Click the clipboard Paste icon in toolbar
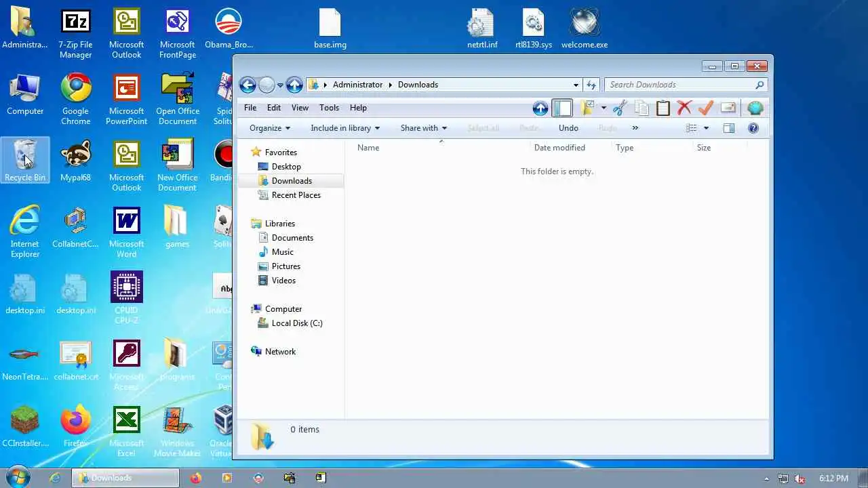This screenshot has height=488, width=868. pos(663,108)
